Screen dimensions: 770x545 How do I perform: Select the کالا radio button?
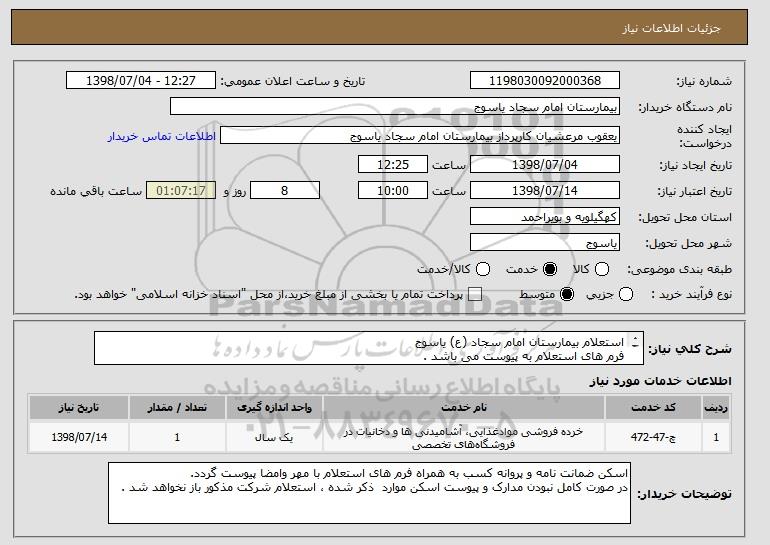pyautogui.click(x=602, y=269)
